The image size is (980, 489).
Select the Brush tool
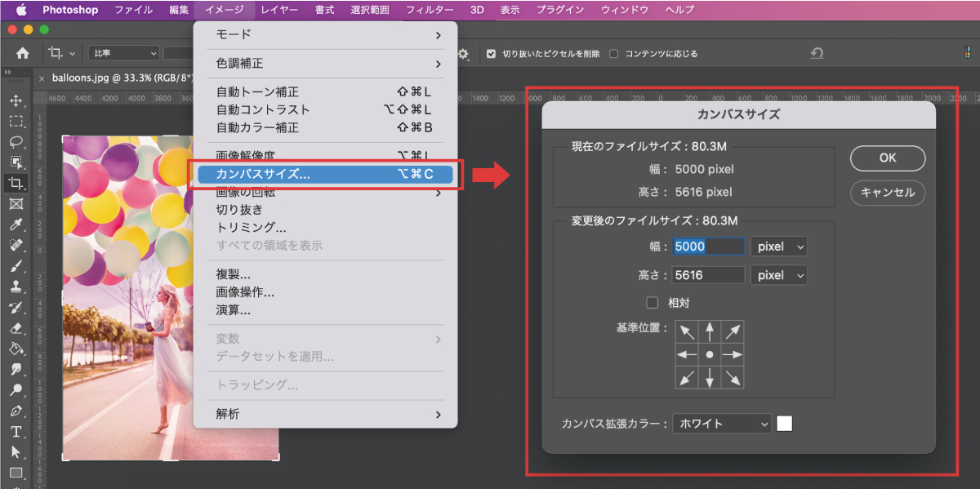16,266
